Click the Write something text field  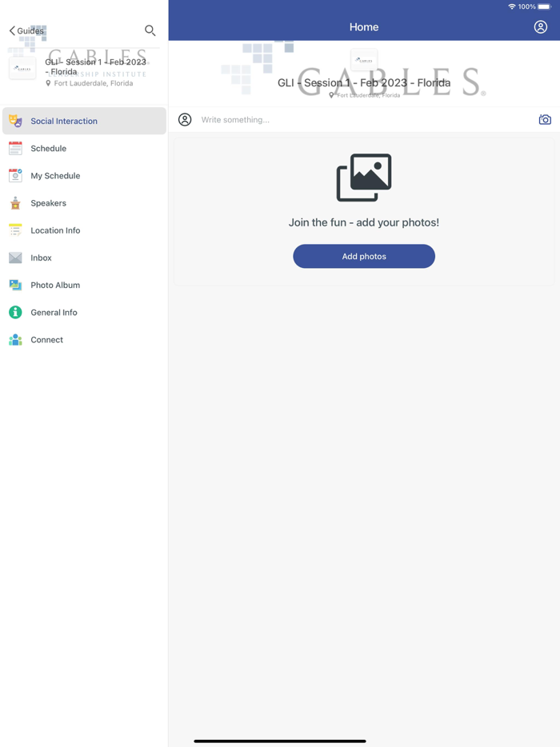[365, 120]
